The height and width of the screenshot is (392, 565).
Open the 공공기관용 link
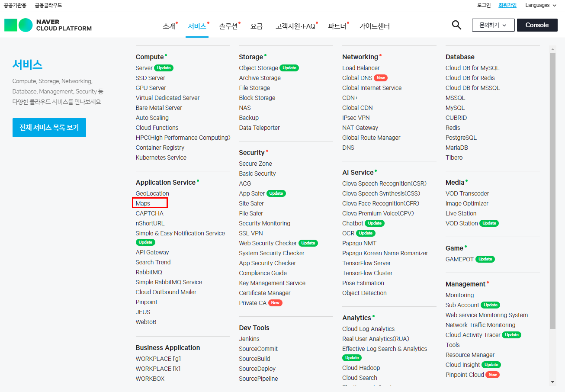pyautogui.click(x=15, y=5)
